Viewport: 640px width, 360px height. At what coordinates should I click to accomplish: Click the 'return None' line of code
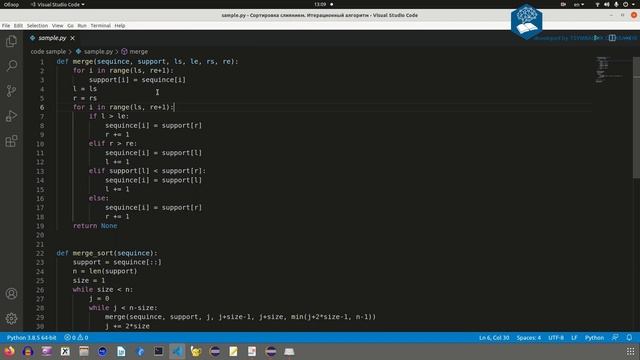point(95,226)
